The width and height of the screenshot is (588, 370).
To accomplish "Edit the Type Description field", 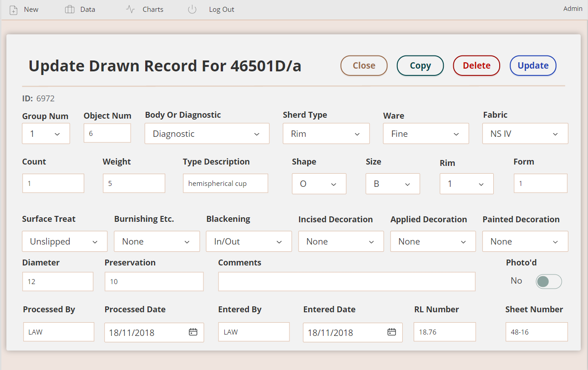I will tap(225, 183).
